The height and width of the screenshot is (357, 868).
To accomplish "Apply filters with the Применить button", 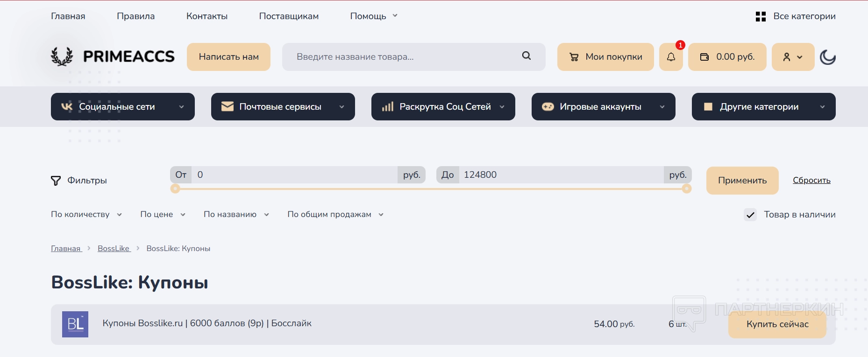I will coord(742,181).
